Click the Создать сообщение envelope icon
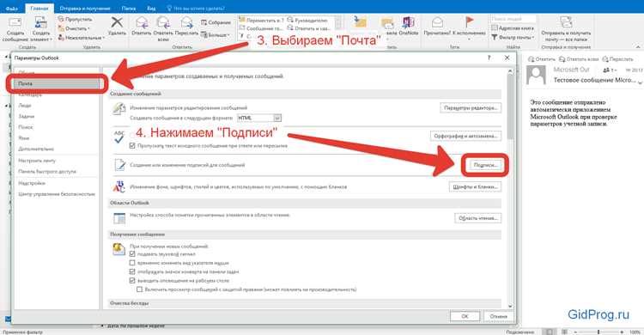Image resolution: width=644 pixels, height=335 pixels. pos(15,23)
